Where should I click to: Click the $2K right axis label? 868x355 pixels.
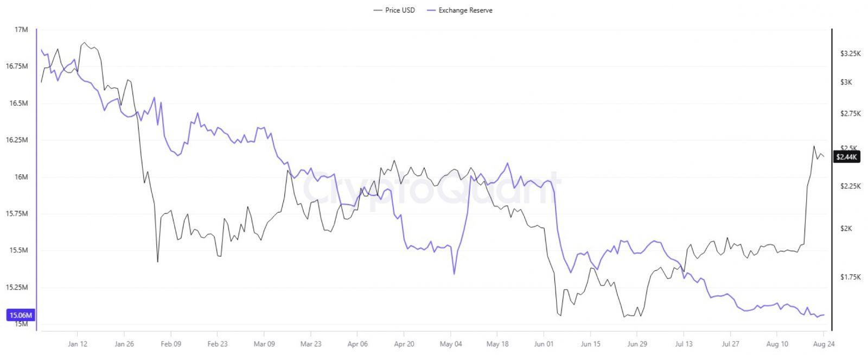(846, 229)
